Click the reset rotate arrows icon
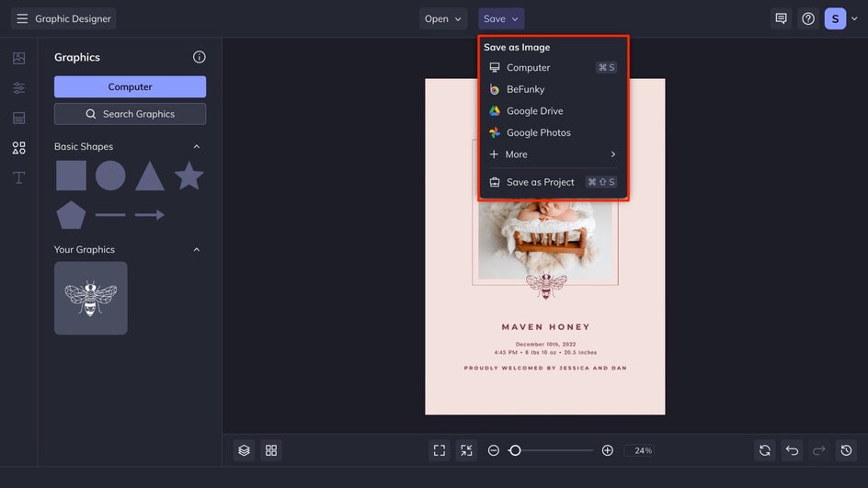The height and width of the screenshot is (488, 868). pyautogui.click(x=765, y=450)
